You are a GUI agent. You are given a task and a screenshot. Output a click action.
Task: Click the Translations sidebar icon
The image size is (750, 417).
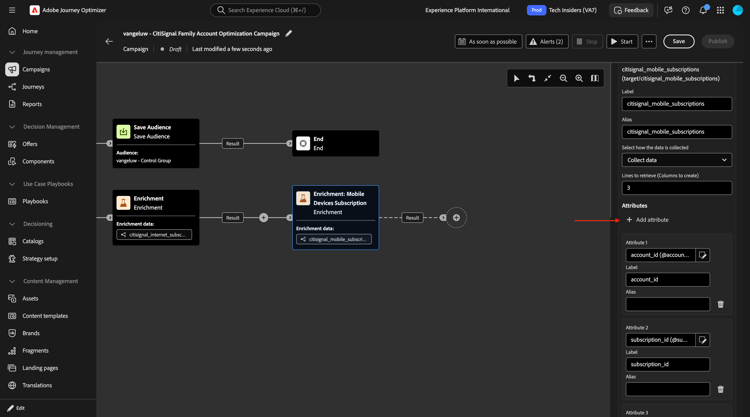click(12, 385)
